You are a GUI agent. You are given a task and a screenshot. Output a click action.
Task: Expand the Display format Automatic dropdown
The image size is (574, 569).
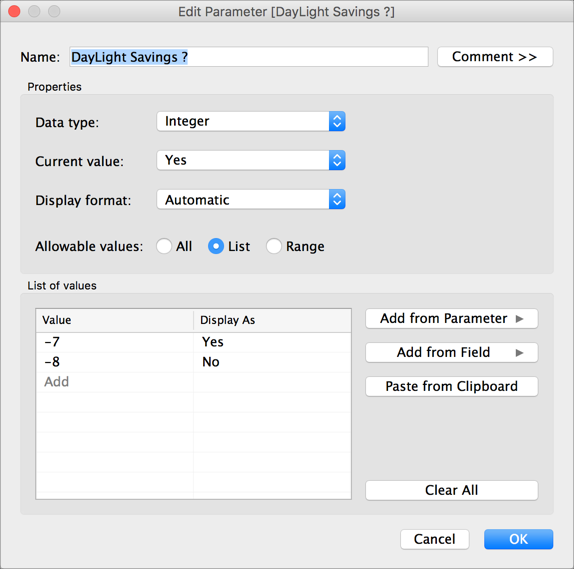[251, 200]
